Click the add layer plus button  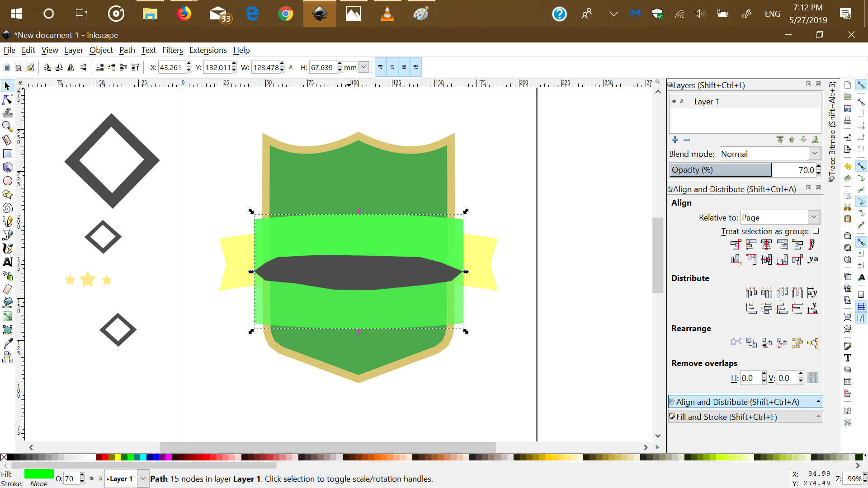(675, 140)
